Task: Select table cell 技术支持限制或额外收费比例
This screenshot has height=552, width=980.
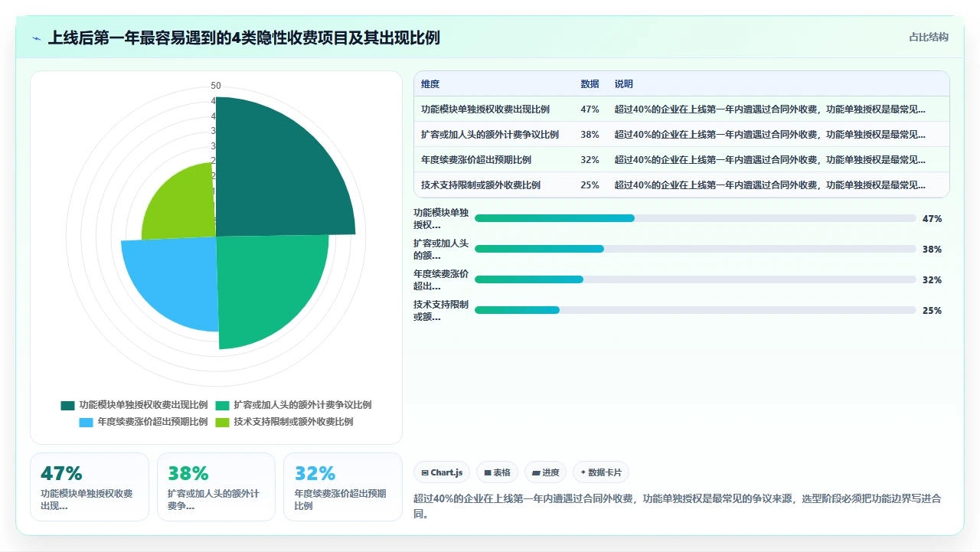Action: [x=481, y=185]
